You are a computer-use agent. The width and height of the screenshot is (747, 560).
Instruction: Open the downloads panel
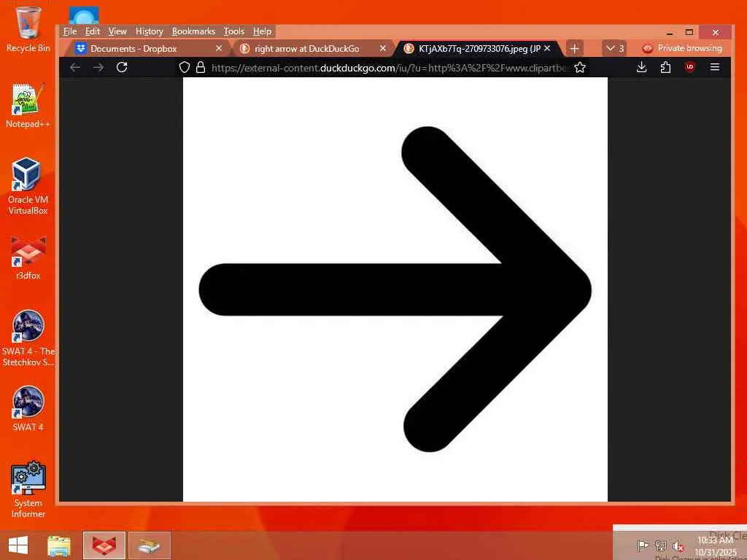[642, 67]
